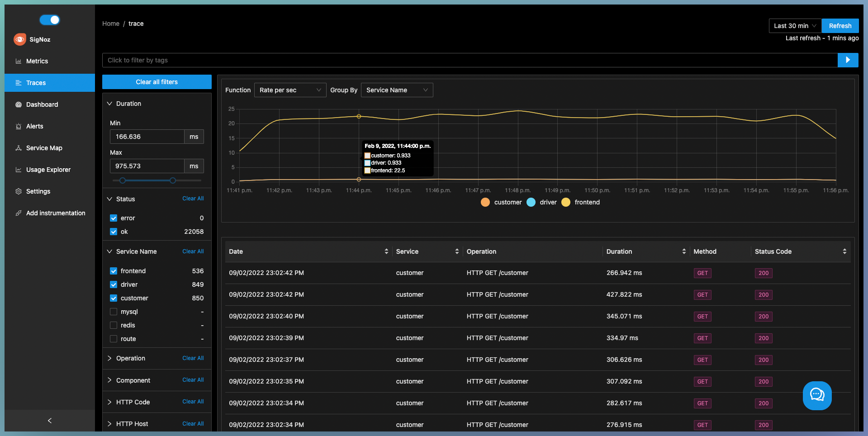868x436 pixels.
Task: Click the Refresh button
Action: tap(840, 26)
